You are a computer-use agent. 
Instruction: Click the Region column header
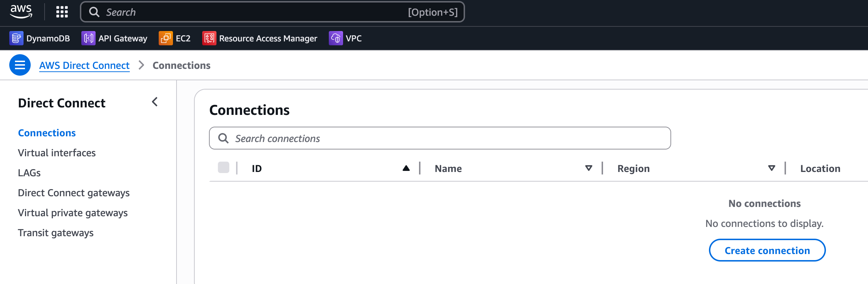coord(633,168)
